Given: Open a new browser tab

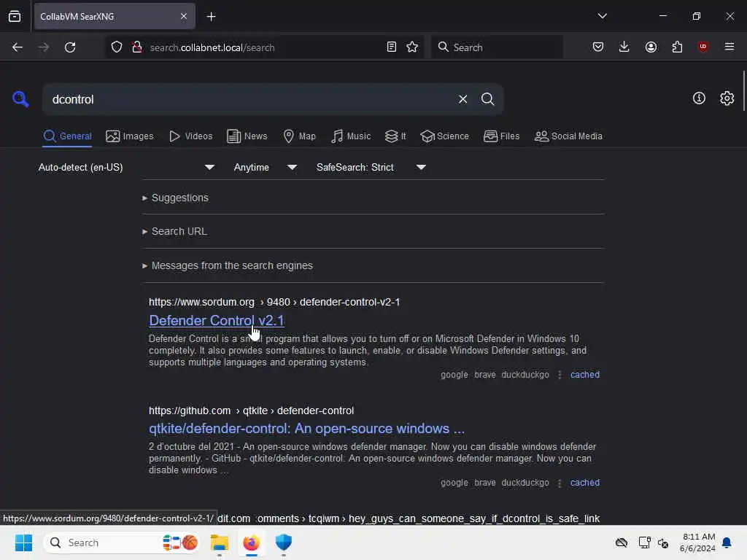Looking at the screenshot, I should 211,17.
